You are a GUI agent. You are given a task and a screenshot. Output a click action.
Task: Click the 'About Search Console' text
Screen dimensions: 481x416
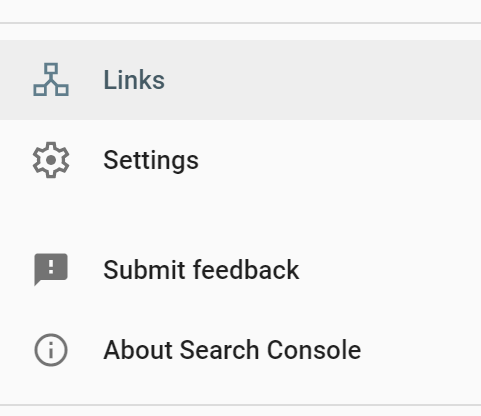click(232, 350)
